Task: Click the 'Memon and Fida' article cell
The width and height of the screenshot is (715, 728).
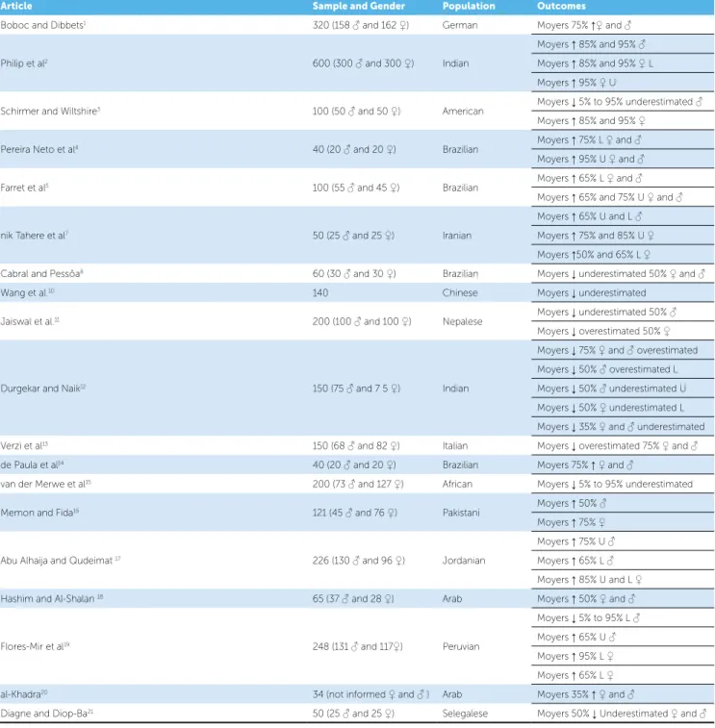Action: [40, 513]
